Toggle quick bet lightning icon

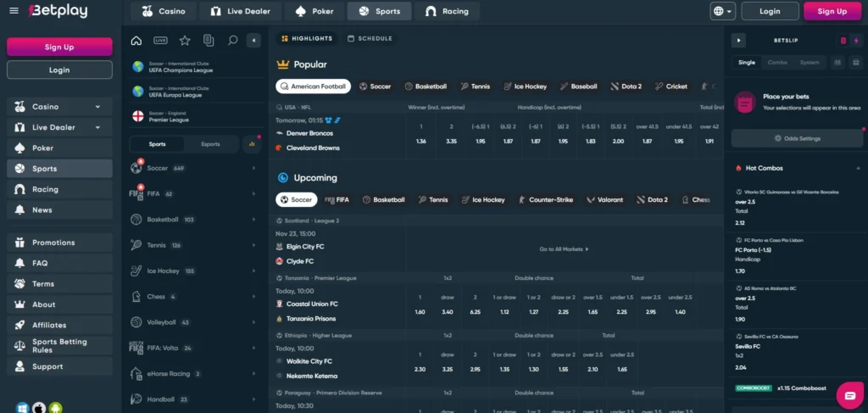[x=856, y=41]
